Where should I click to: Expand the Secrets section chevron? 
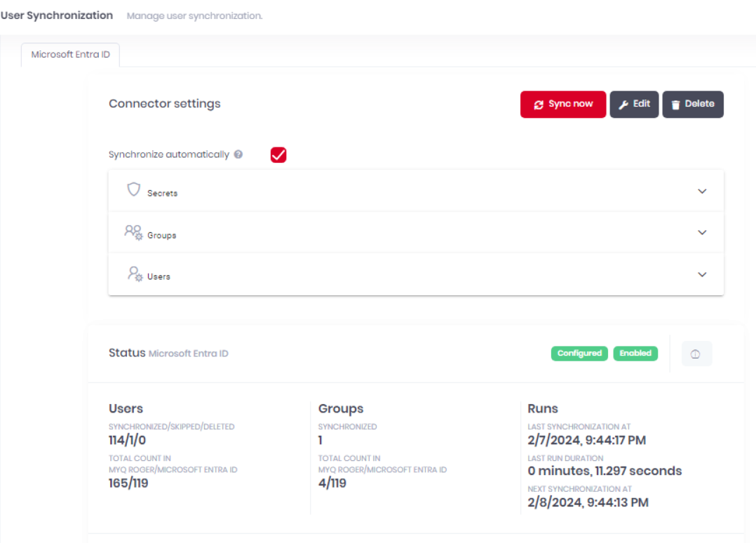click(x=702, y=192)
